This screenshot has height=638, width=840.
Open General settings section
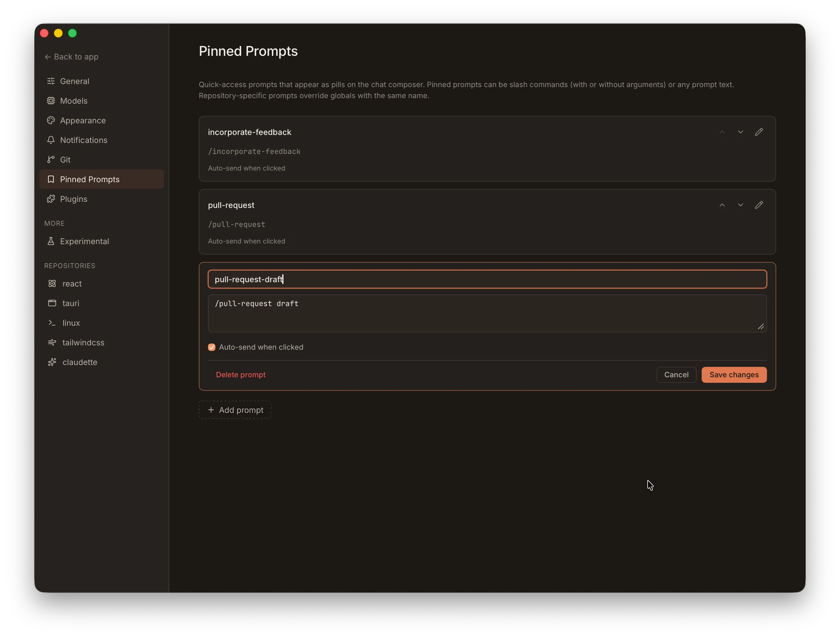pyautogui.click(x=101, y=81)
